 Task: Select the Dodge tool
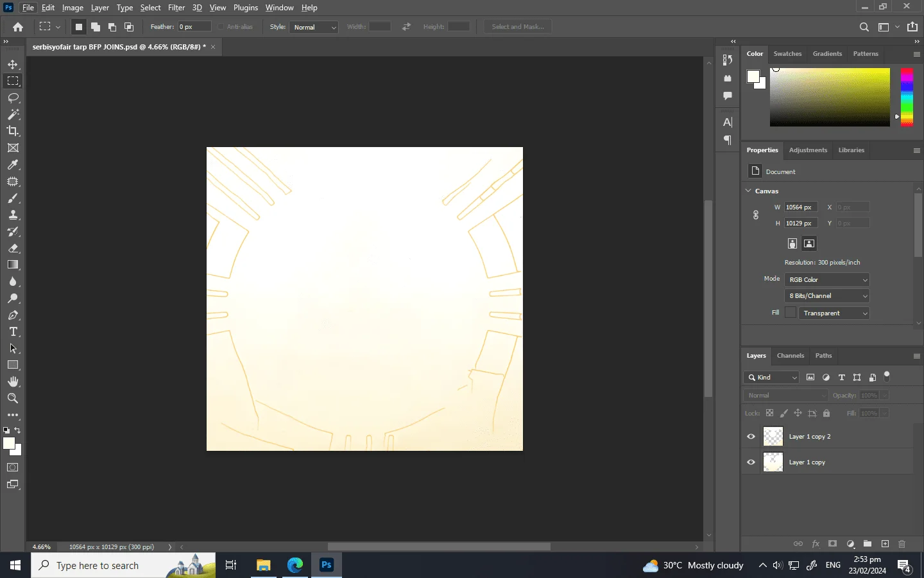[13, 298]
